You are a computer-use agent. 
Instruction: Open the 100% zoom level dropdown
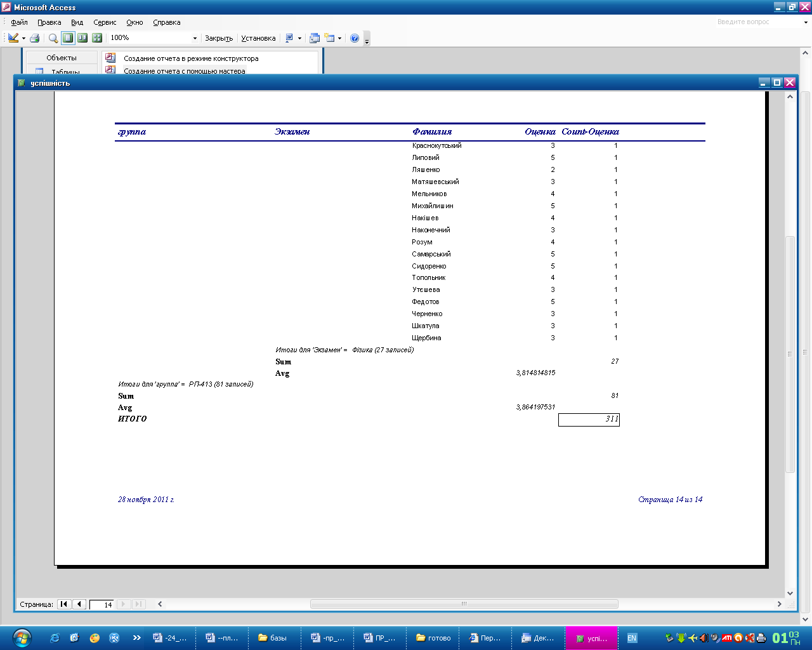tap(195, 38)
